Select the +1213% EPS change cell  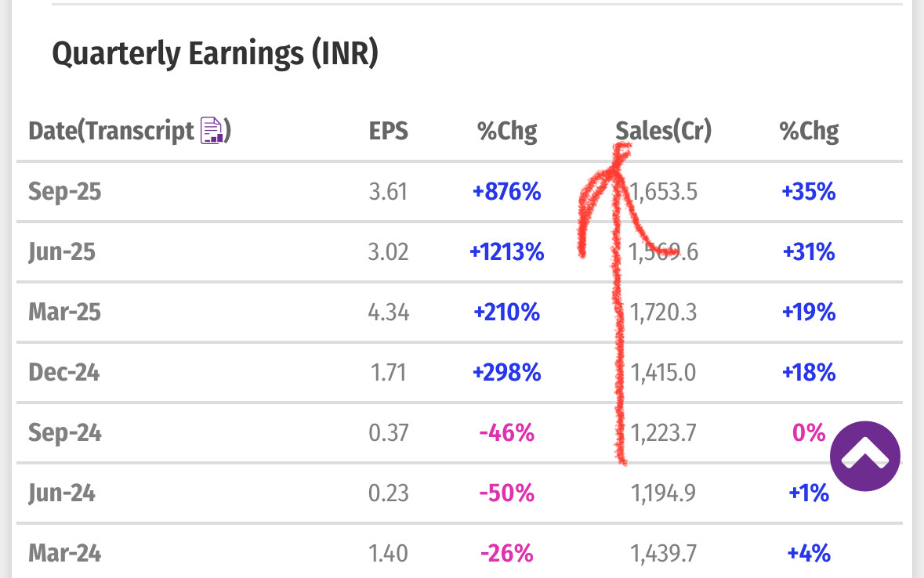pyautogui.click(x=506, y=252)
